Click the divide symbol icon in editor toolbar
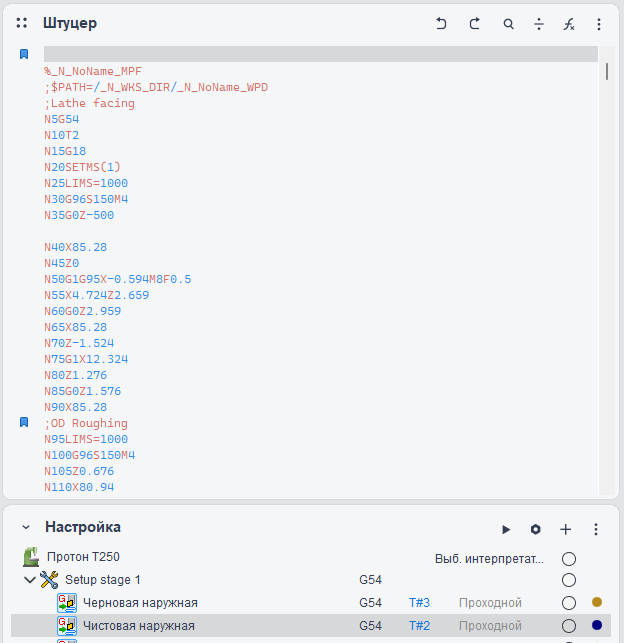The width and height of the screenshot is (624, 643). pos(539,24)
